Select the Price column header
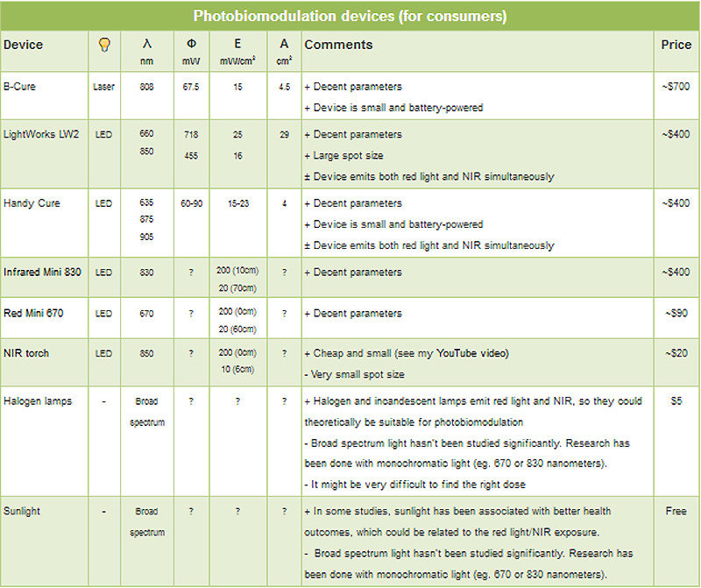 pos(676,45)
